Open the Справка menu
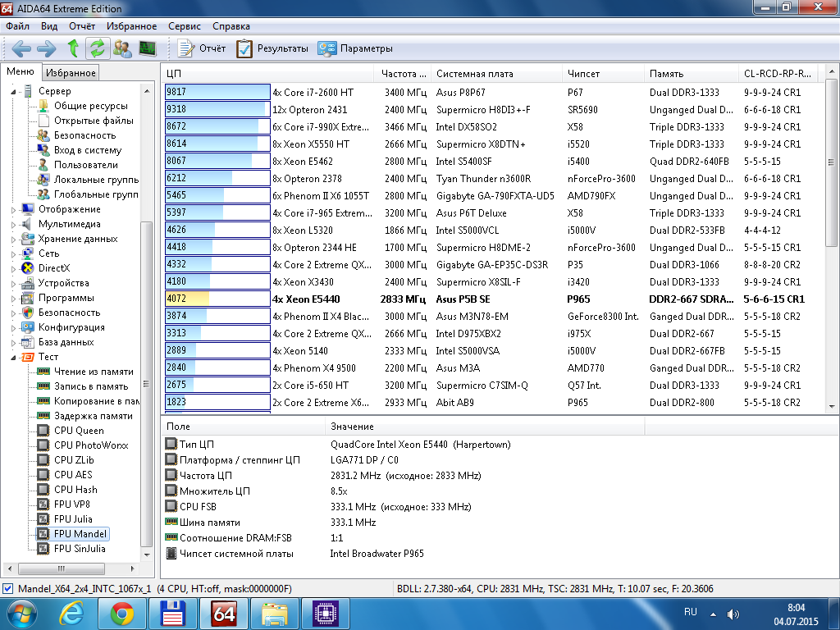The image size is (840, 630). coord(231,26)
